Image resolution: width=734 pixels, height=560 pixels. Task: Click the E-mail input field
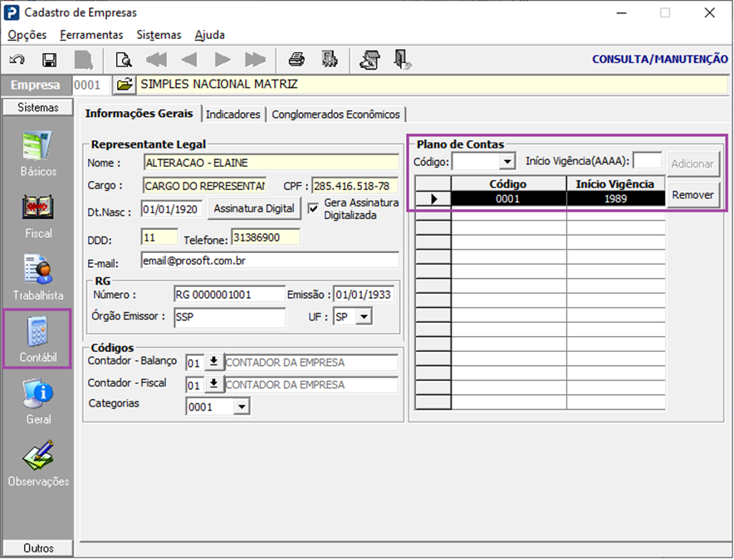(270, 261)
